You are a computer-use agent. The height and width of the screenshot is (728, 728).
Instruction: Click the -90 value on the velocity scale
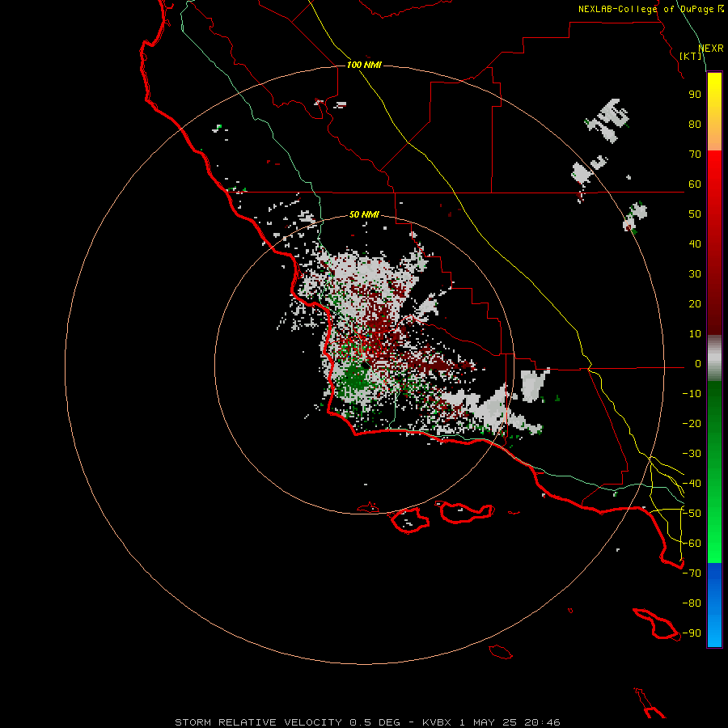coord(692,633)
